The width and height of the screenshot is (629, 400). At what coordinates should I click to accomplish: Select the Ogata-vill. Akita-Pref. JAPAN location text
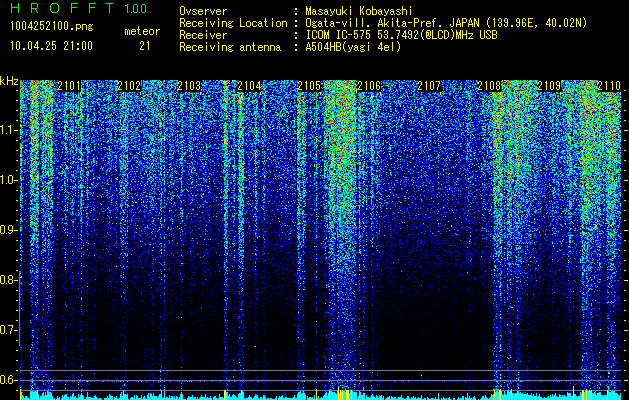click(x=446, y=23)
